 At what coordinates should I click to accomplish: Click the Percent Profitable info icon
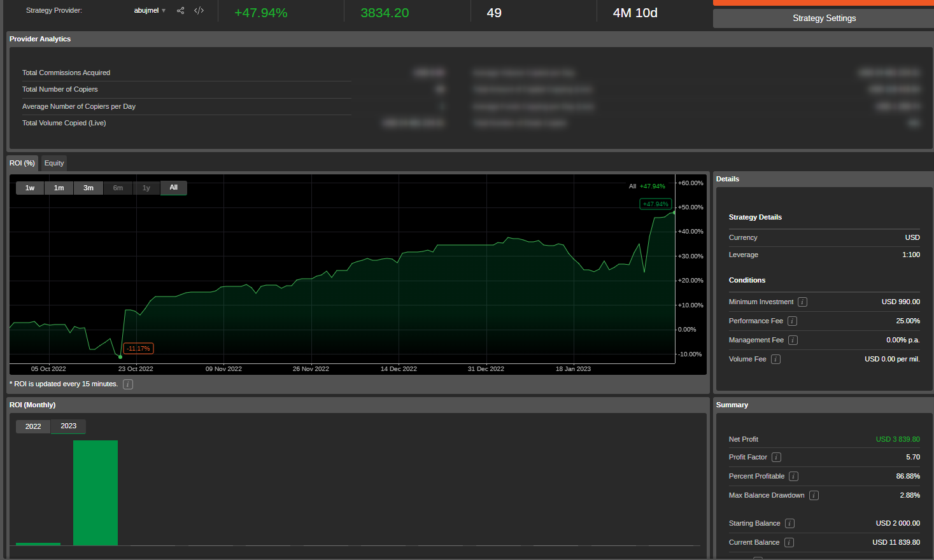[793, 477]
